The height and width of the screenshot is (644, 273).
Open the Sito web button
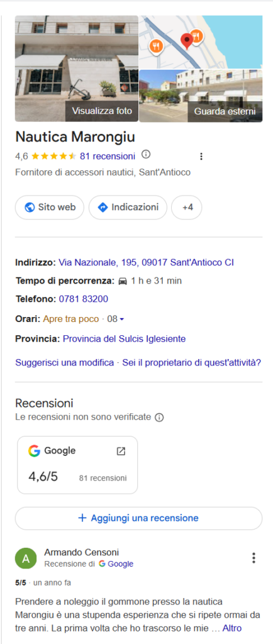point(50,208)
